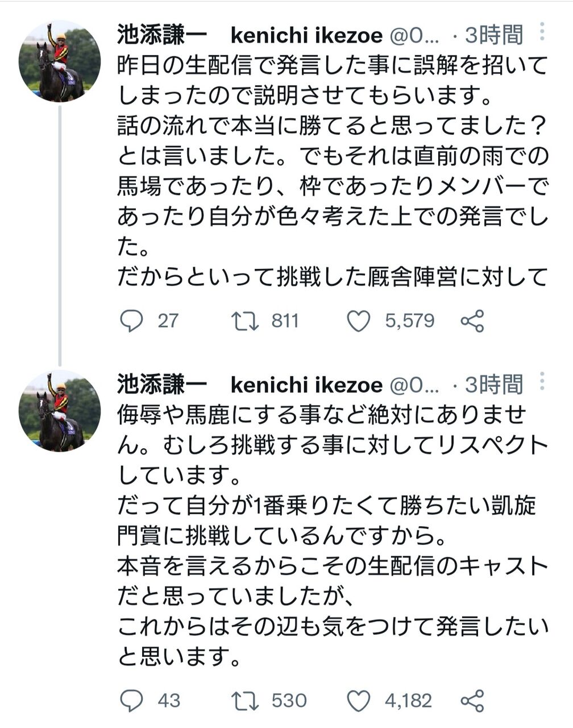This screenshot has width=573, height=728.
Task: Reply to the first tweet
Action: point(132,321)
